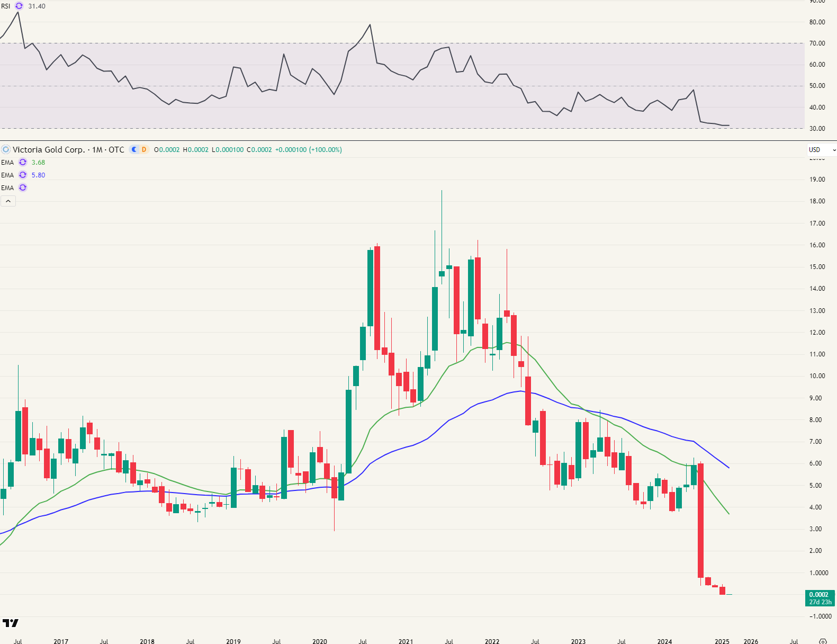Click the 70.00 level on RSI scale
Screen dimensions: 837x644
pos(817,43)
